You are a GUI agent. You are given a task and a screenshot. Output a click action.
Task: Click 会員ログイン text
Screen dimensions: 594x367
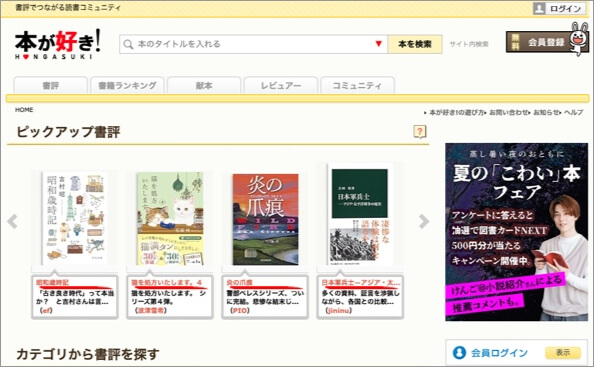pyautogui.click(x=499, y=353)
